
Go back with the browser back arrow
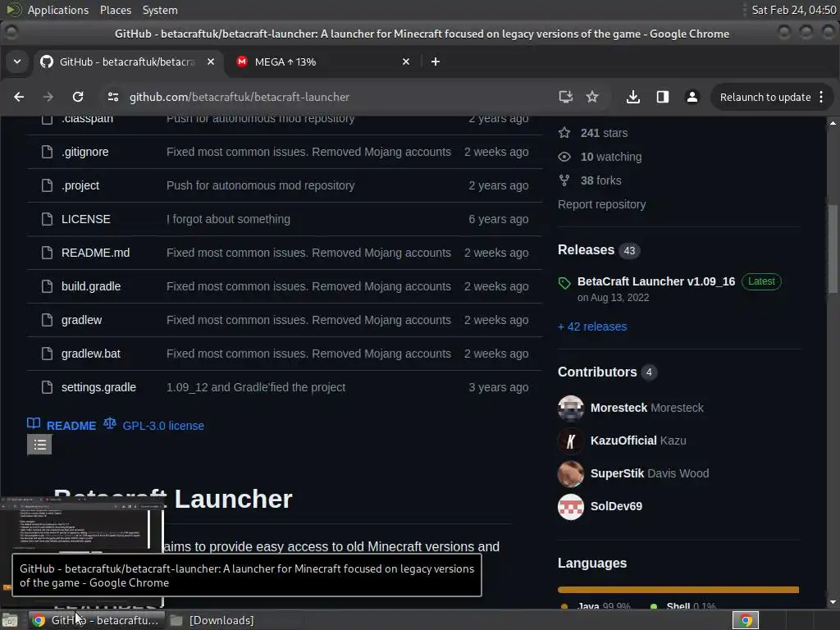click(x=19, y=97)
